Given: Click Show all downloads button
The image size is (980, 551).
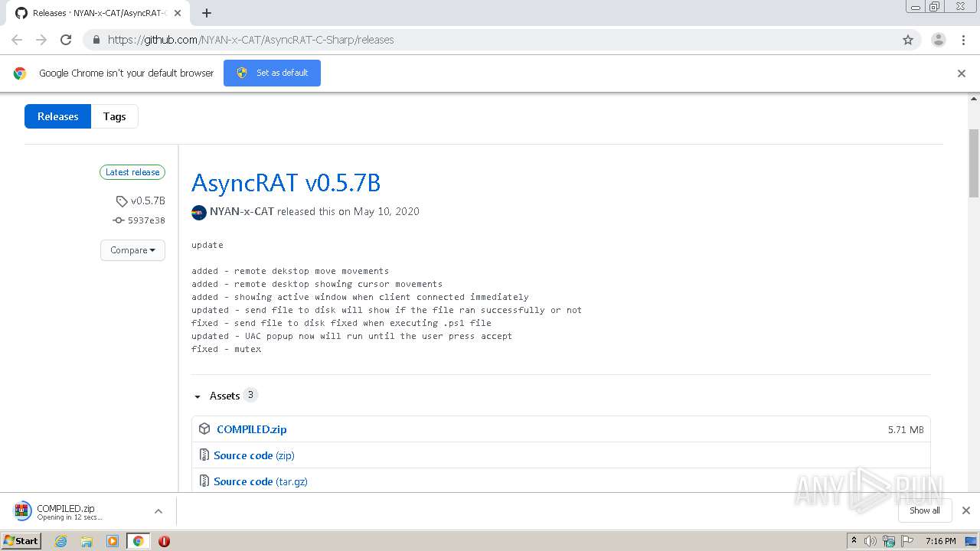Looking at the screenshot, I should point(924,510).
